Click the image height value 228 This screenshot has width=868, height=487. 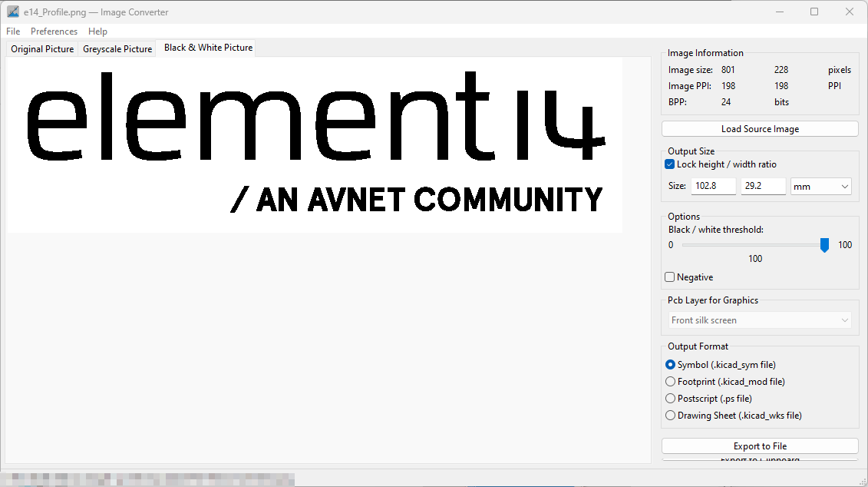[x=781, y=70]
